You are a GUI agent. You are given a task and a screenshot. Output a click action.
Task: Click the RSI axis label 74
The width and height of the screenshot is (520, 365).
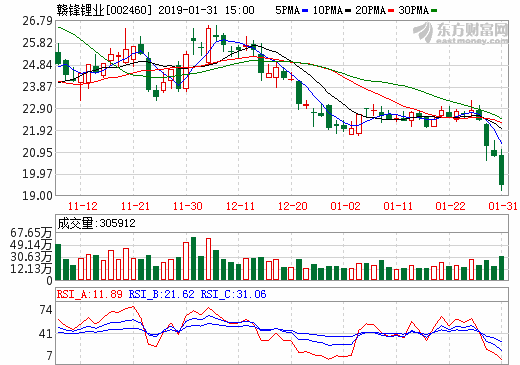tap(46, 310)
